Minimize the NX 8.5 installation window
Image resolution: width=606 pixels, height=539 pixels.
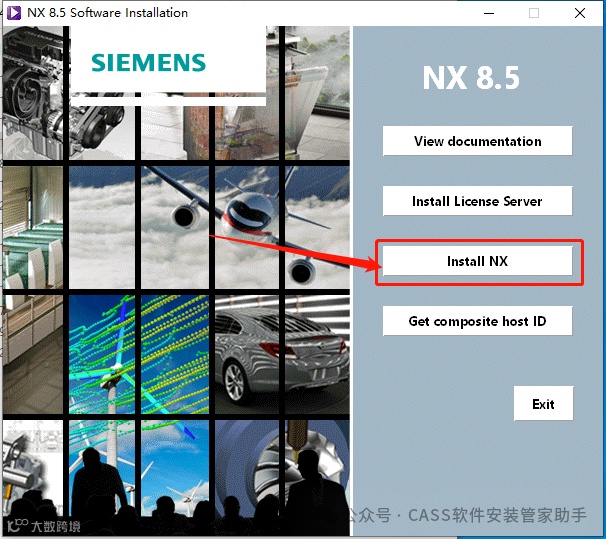[489, 13]
